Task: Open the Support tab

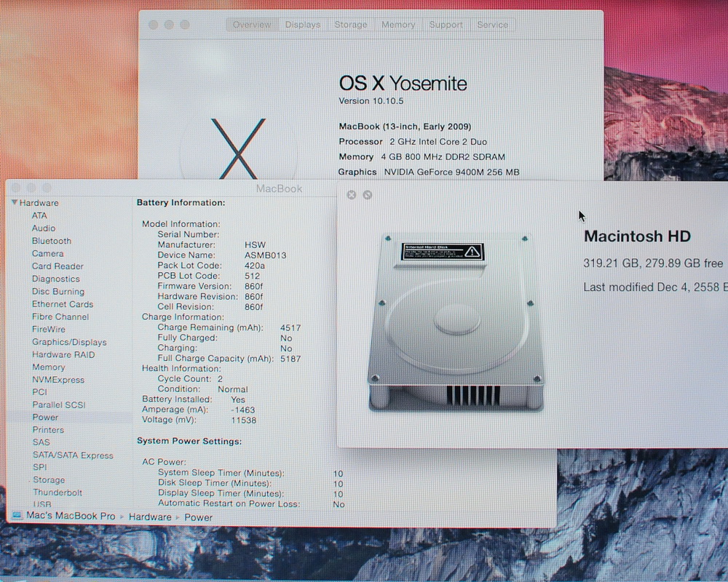Action: click(446, 25)
